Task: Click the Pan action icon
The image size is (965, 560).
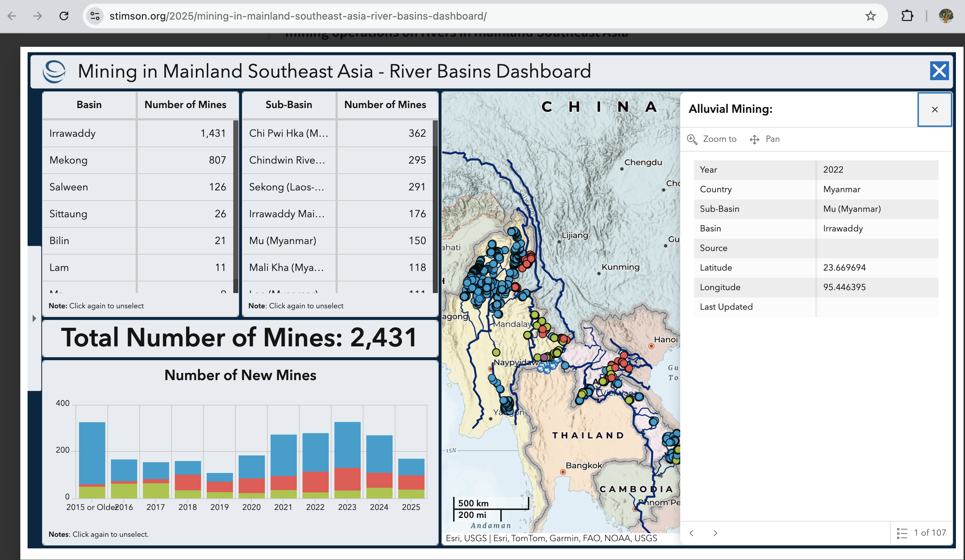Action: pyautogui.click(x=754, y=139)
